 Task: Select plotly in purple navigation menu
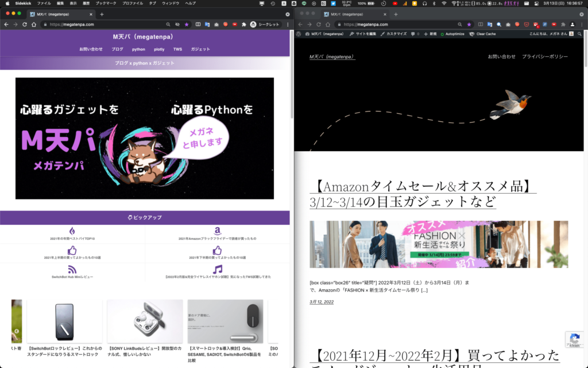pos(159,49)
